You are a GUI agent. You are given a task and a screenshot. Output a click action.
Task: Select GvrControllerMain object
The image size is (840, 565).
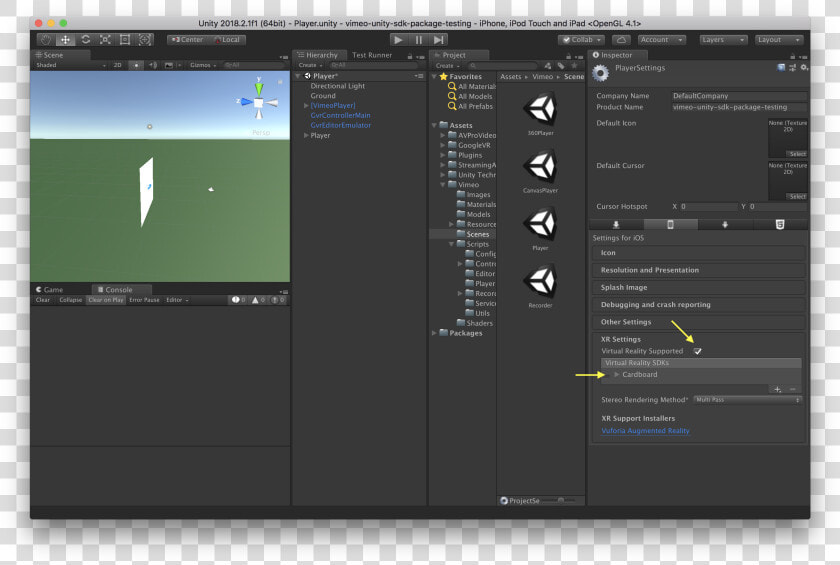point(340,115)
